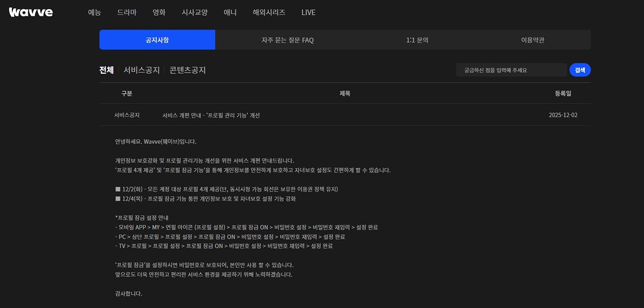Collapse the 프로필 관리 기능 개선 notice title
Screen dimensions: 644x308
[x=211, y=115]
